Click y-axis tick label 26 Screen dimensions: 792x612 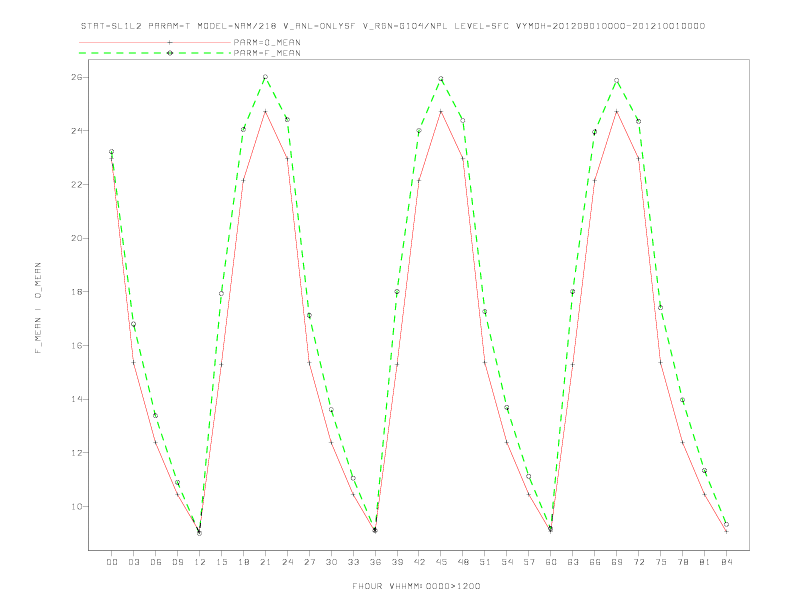pyautogui.click(x=77, y=77)
